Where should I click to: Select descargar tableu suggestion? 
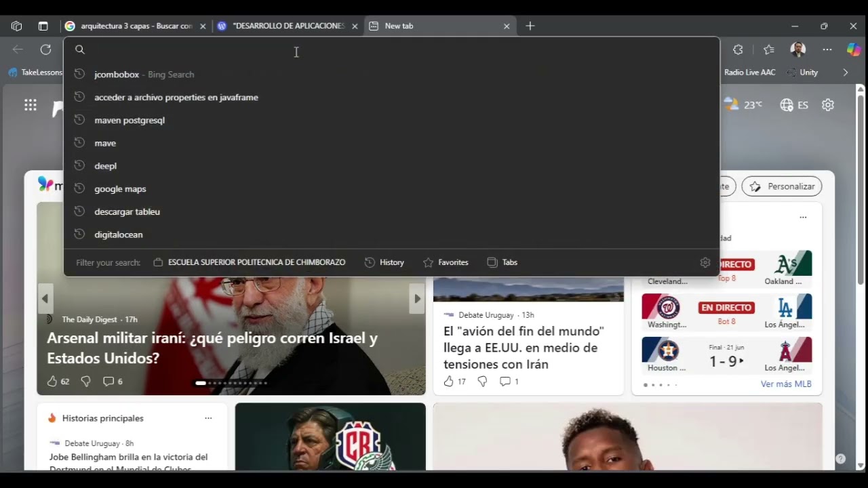coord(391,211)
